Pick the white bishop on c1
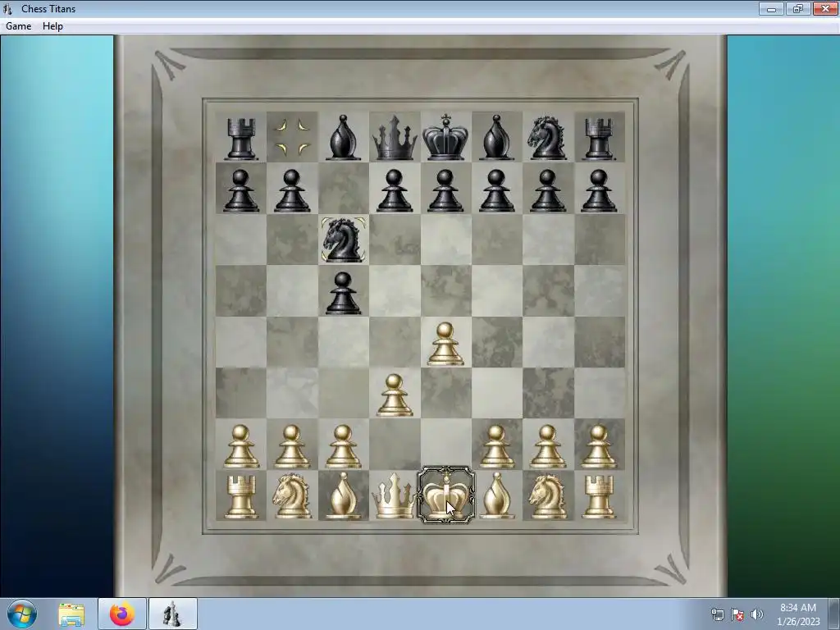 (x=343, y=495)
